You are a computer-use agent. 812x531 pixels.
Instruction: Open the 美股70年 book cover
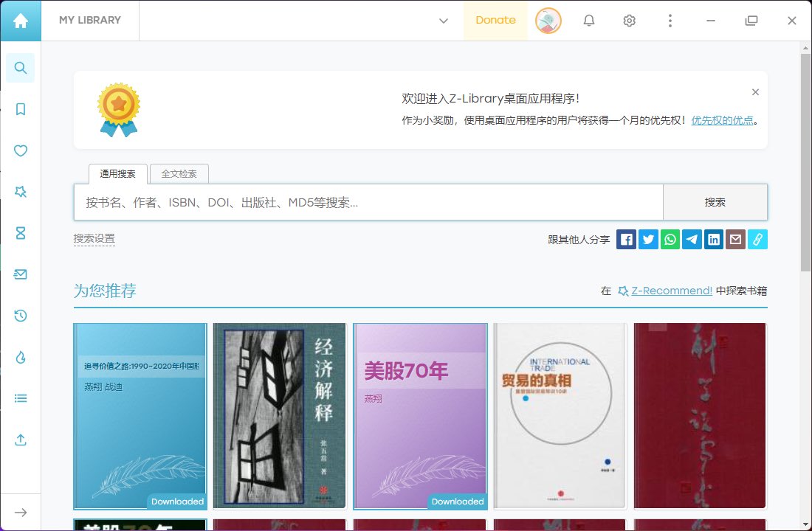(421, 416)
